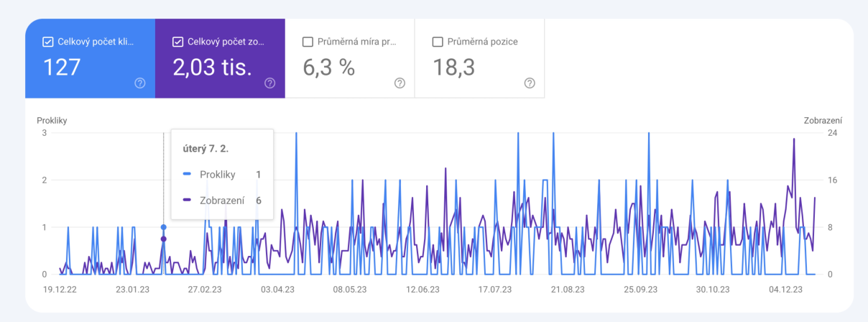Select the 6,3 % average CTR card
Screen dimensions: 868x322
[350, 58]
